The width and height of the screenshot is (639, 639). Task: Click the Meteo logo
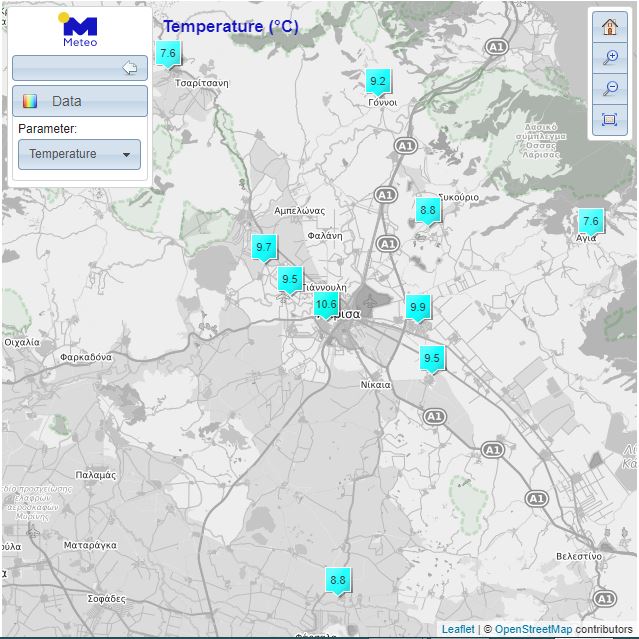[x=80, y=30]
